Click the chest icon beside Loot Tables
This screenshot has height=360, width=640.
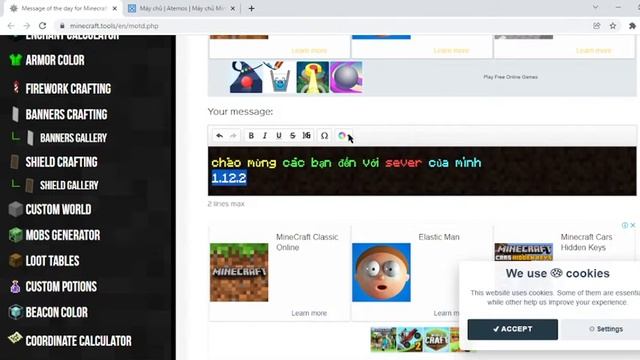coord(16,260)
